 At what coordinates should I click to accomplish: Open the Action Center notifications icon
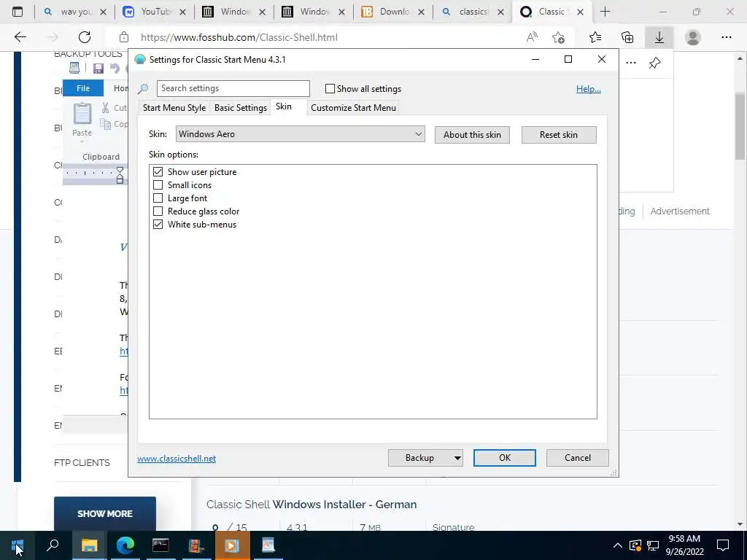click(723, 545)
